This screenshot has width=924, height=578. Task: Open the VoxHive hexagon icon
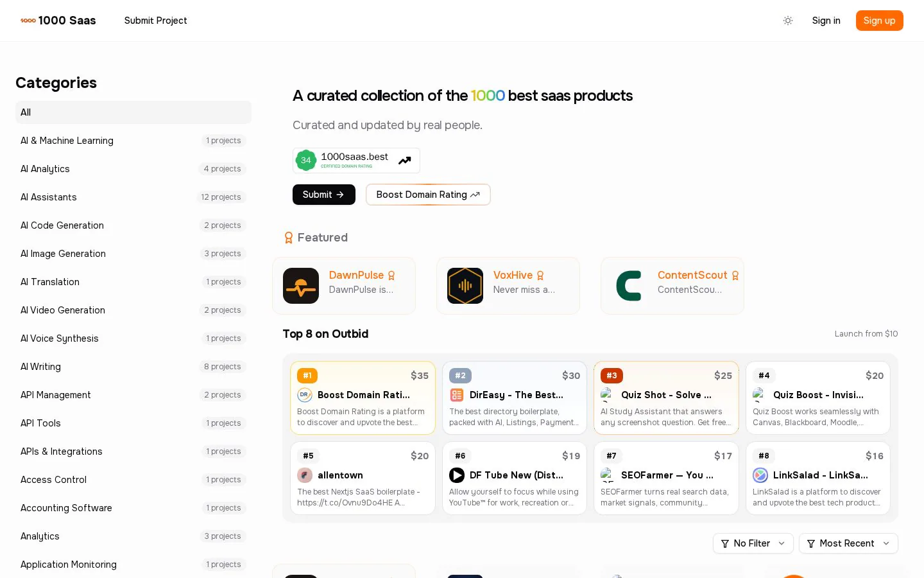[x=465, y=286]
